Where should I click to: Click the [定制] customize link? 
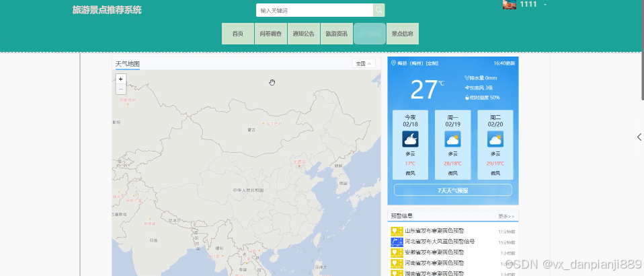pos(432,63)
